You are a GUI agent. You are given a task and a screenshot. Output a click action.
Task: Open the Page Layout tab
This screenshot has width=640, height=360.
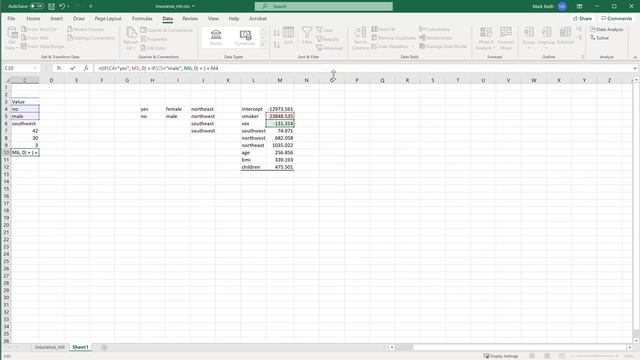tap(108, 19)
